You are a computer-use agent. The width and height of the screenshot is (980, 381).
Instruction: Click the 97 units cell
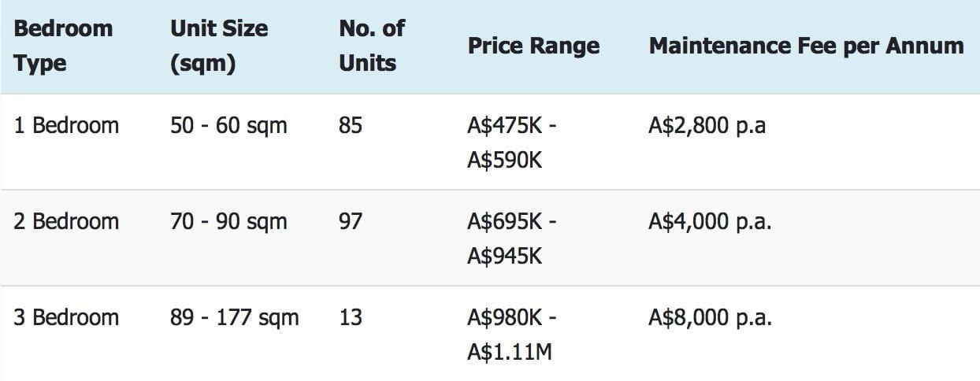click(x=351, y=221)
